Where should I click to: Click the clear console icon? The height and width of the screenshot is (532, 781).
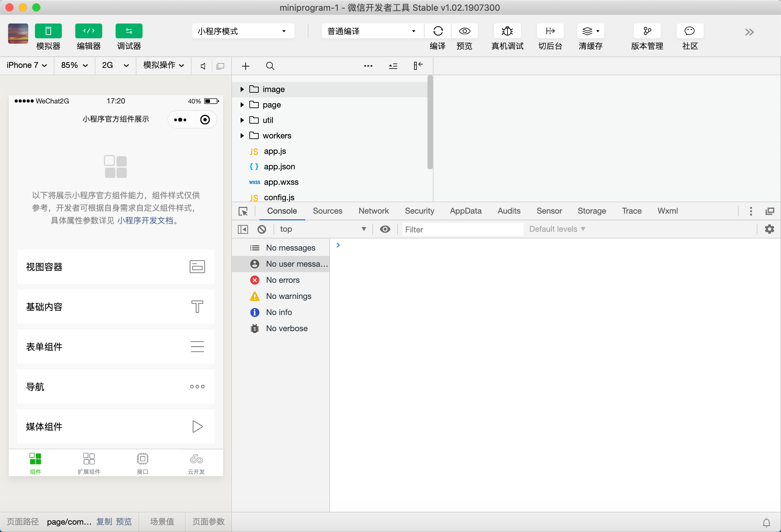(261, 229)
